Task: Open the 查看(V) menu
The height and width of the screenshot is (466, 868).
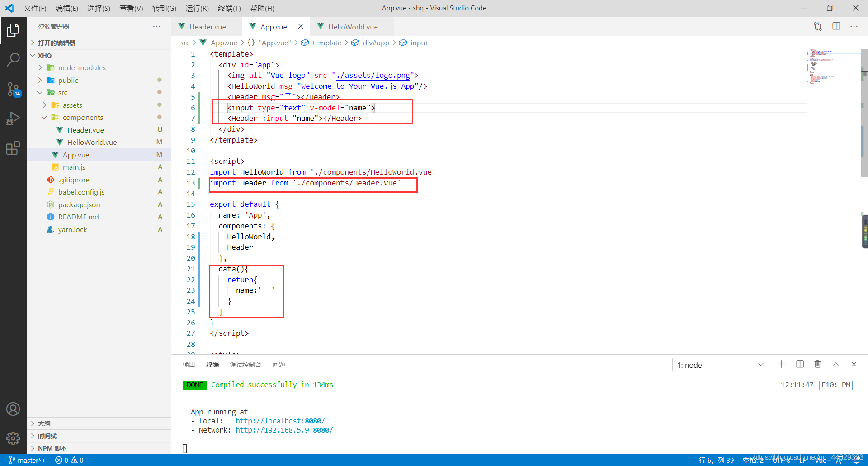Action: pos(131,8)
